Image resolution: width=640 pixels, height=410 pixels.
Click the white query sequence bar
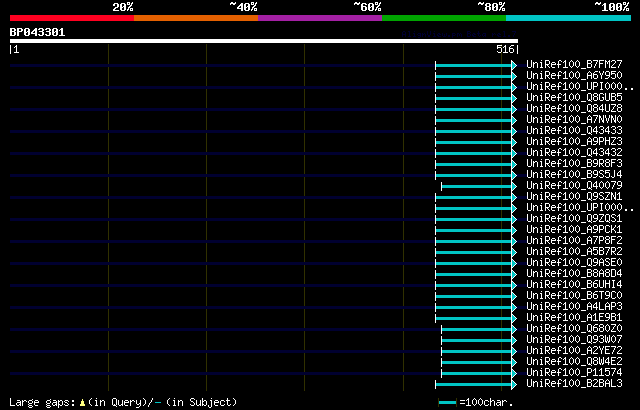pos(264,41)
